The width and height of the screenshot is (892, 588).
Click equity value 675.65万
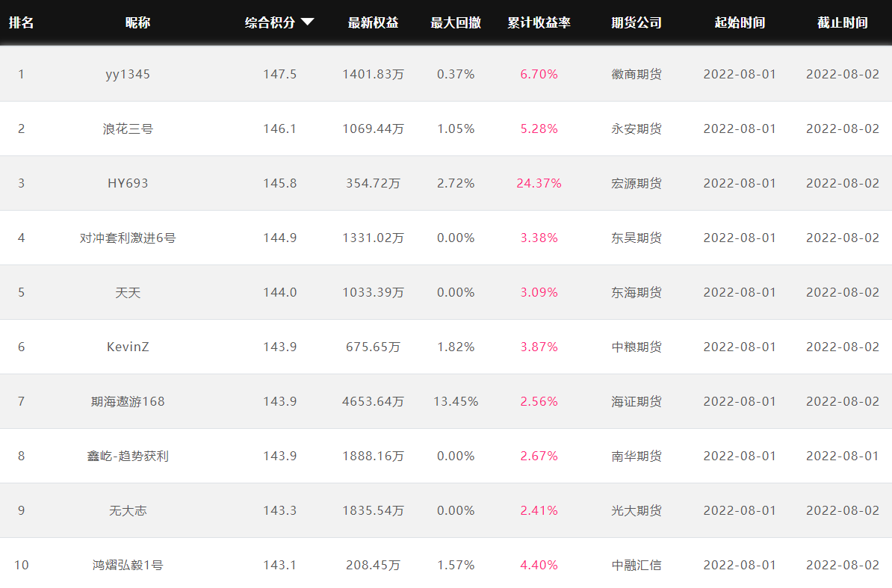point(374,347)
